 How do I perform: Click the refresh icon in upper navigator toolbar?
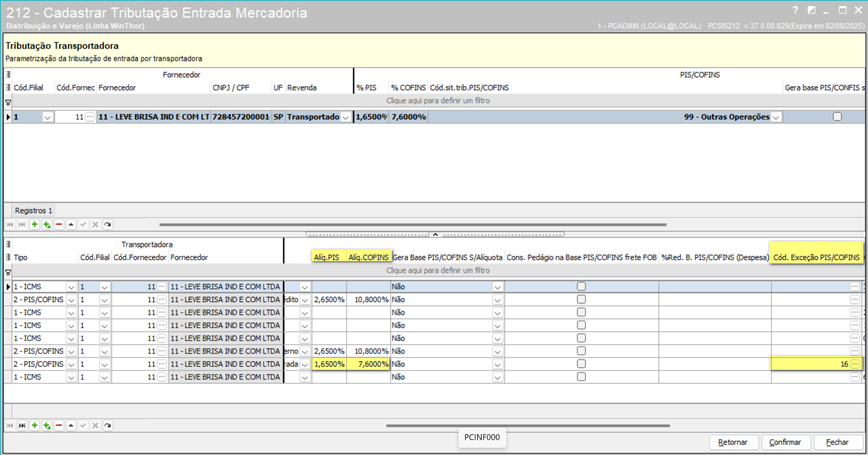pyautogui.click(x=108, y=225)
